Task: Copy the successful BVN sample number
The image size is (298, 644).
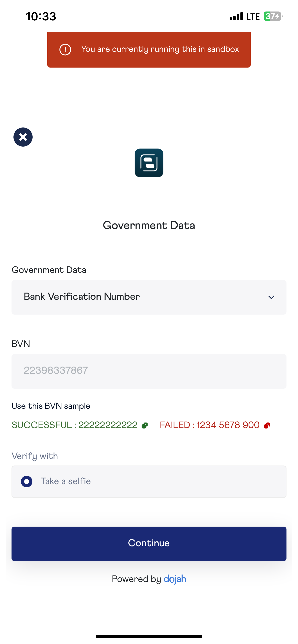Action: 145,425
